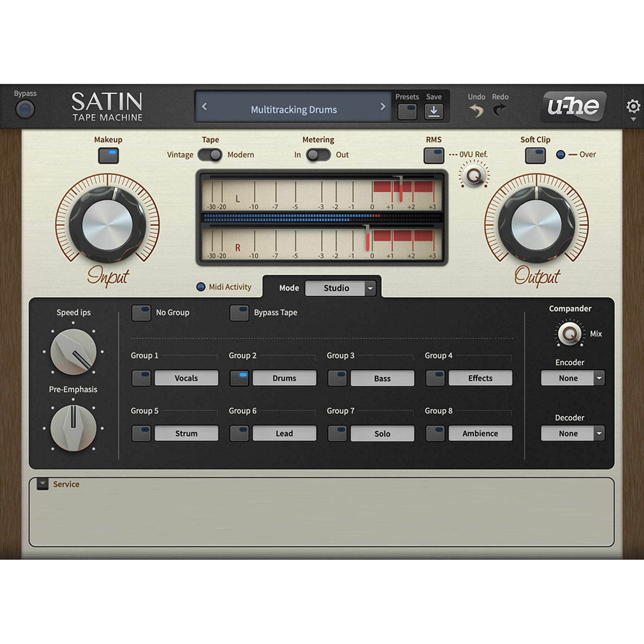Screen dimensions: 644x644
Task: Click the Save preset download icon
Action: [x=433, y=111]
